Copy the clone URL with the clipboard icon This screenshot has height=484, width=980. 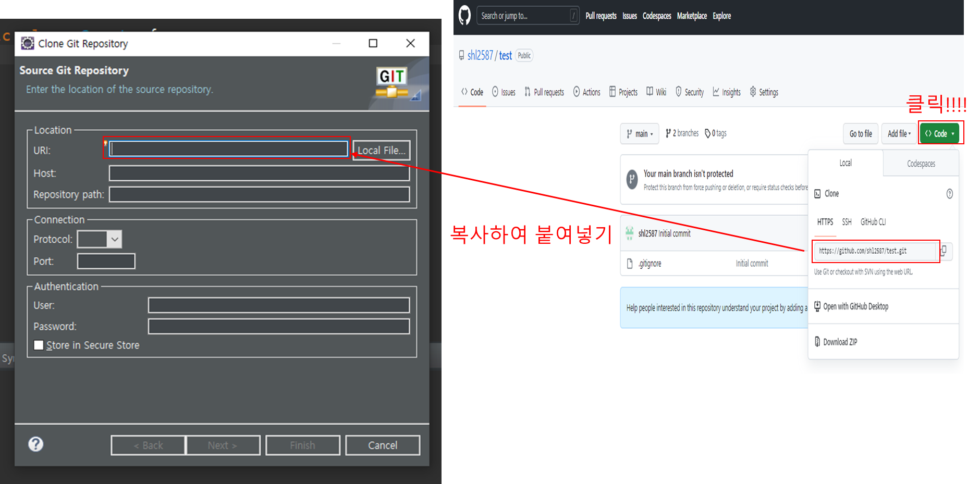click(944, 251)
